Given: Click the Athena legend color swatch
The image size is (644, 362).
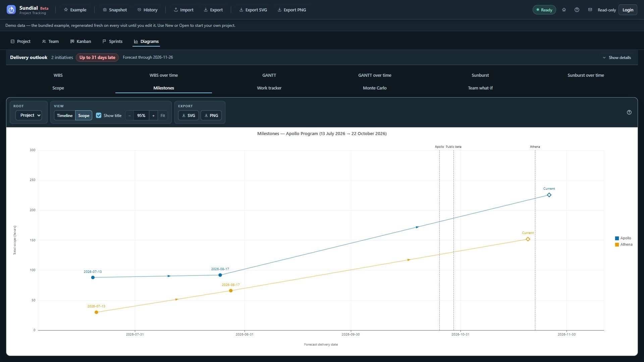Looking at the screenshot, I should point(617,245).
